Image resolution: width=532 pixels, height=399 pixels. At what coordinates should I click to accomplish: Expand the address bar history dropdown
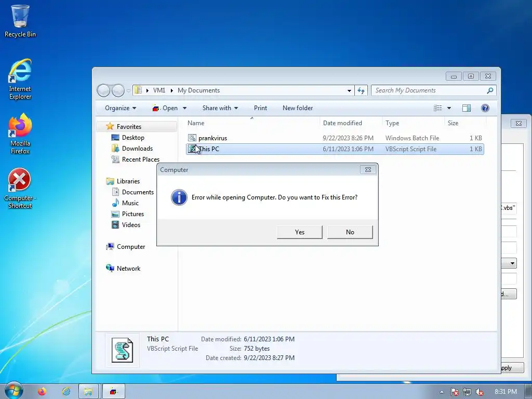click(349, 90)
